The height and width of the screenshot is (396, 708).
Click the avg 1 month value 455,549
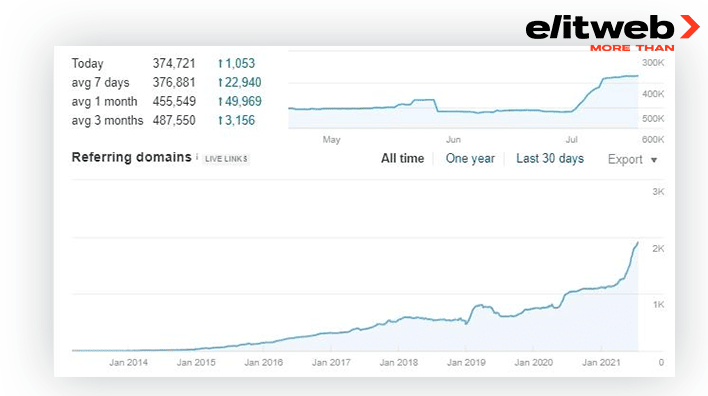[174, 101]
